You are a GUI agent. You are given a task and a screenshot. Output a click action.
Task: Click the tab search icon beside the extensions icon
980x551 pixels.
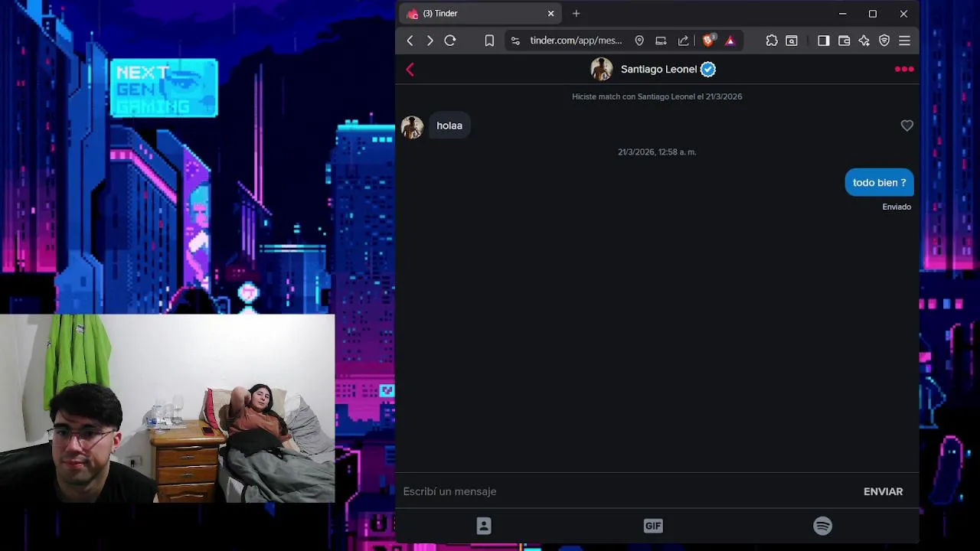pyautogui.click(x=792, y=41)
